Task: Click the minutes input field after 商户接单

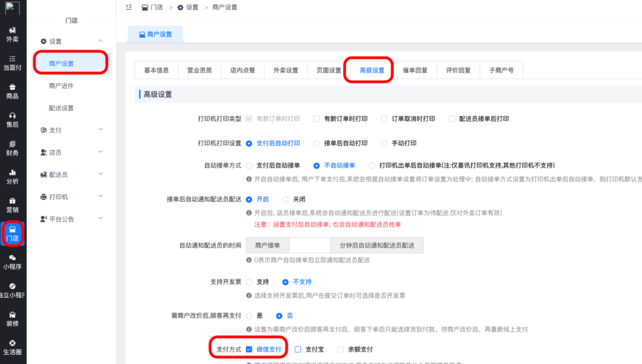Action: click(310, 245)
